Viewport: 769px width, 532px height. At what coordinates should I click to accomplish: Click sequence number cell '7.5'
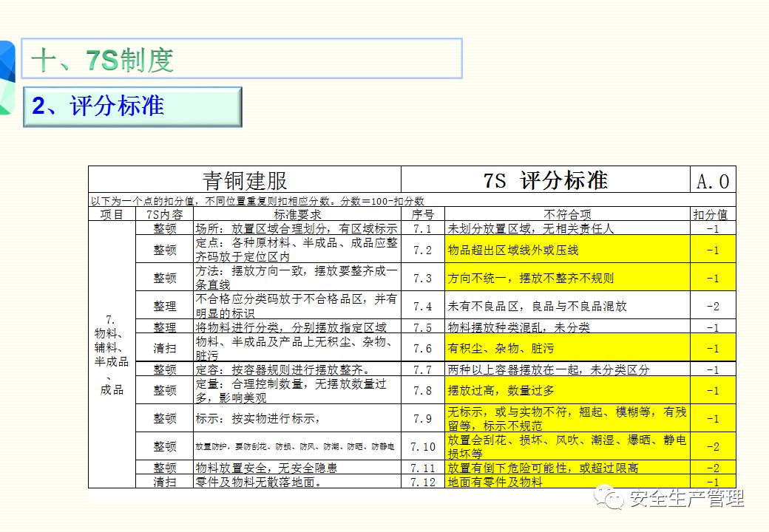(x=423, y=327)
